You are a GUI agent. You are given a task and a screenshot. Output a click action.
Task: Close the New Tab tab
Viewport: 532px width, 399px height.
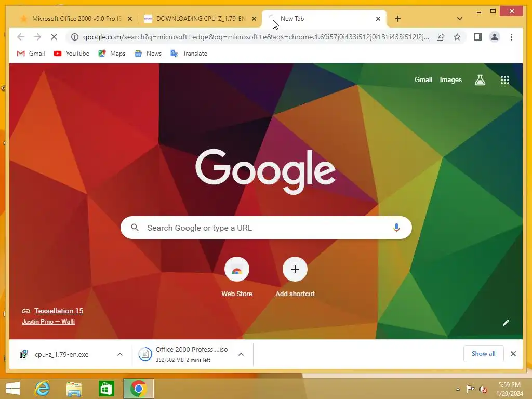378,19
